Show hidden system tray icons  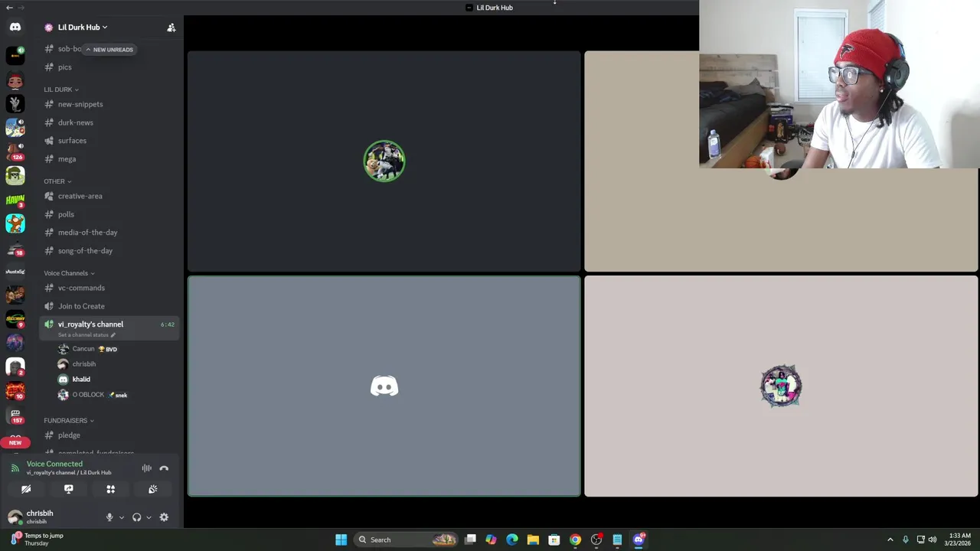[x=890, y=540]
